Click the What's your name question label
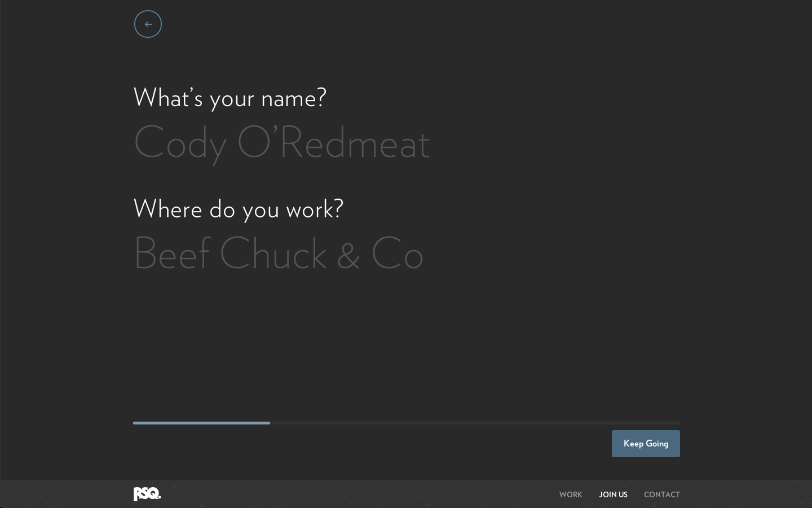Viewport: 812px width, 508px height. pos(230,98)
